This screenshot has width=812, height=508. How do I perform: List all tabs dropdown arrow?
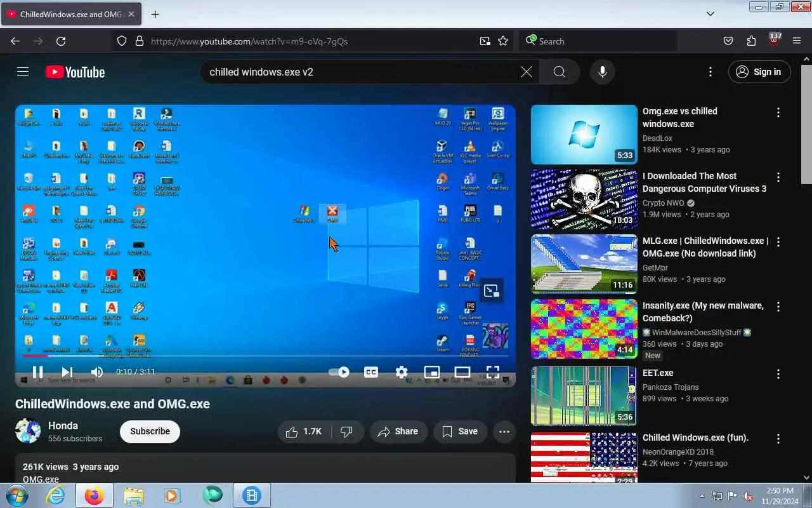pyautogui.click(x=710, y=14)
